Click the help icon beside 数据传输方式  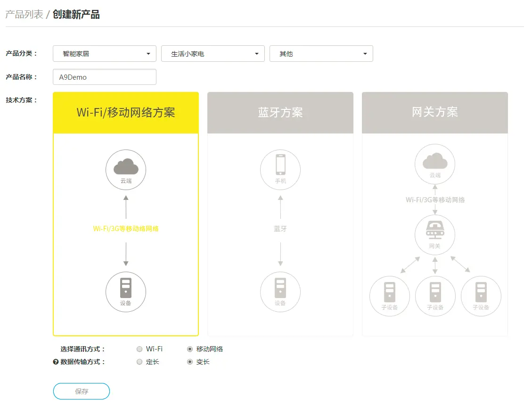56,362
